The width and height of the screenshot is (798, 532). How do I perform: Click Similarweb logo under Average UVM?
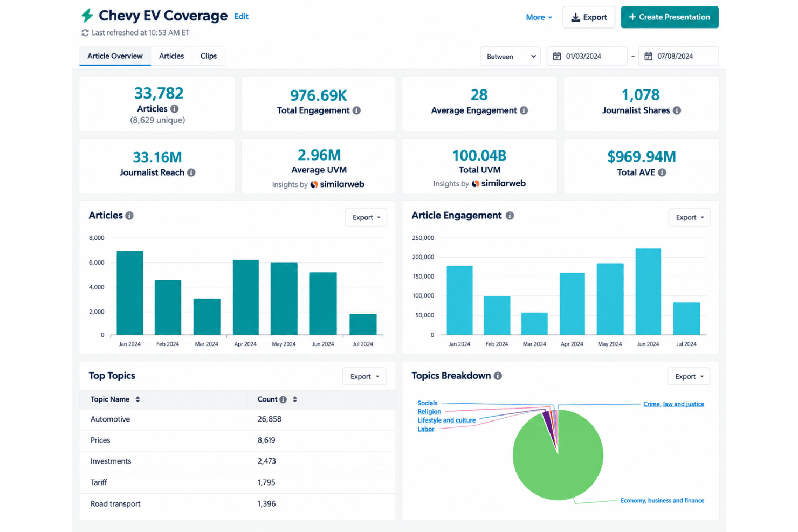(x=338, y=184)
